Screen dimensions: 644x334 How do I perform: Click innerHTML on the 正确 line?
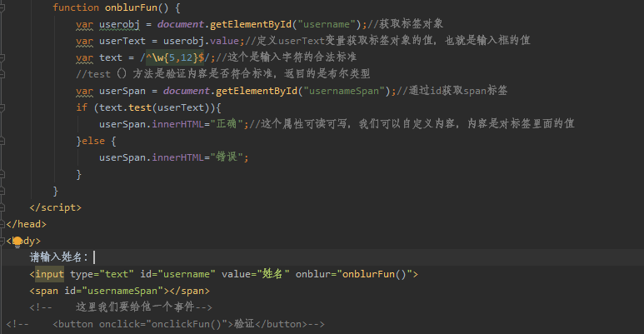[x=177, y=124]
